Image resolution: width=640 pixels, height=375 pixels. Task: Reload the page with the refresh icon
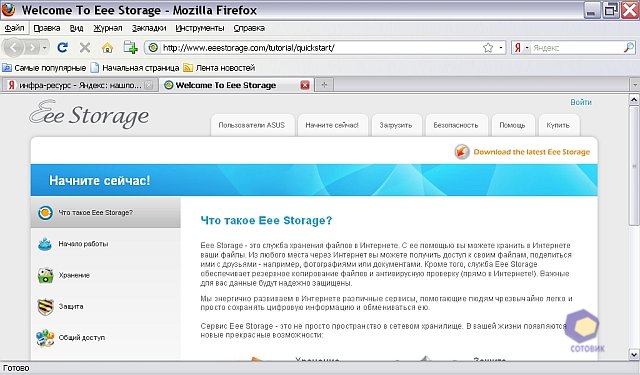point(62,48)
